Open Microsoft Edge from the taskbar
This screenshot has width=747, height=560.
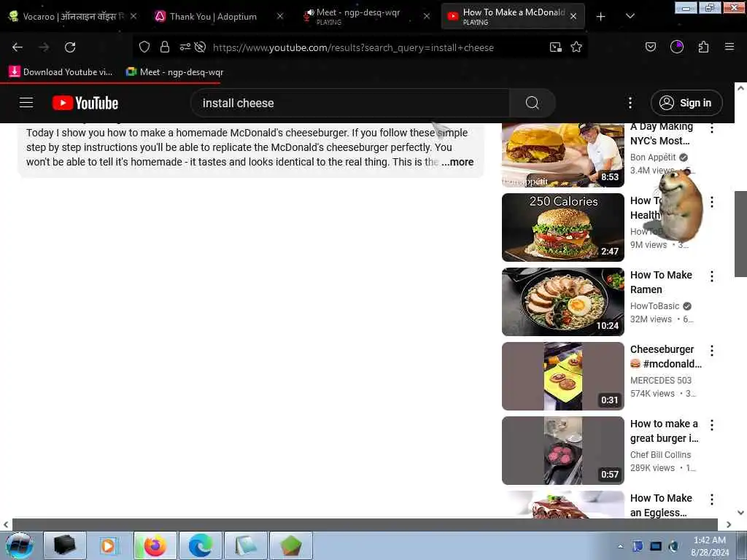[200, 545]
